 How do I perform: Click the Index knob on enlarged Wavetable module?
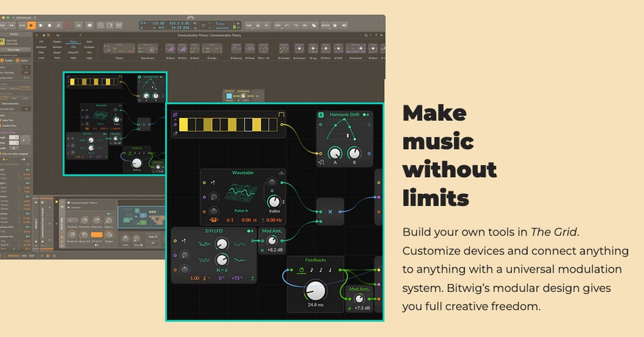(274, 201)
